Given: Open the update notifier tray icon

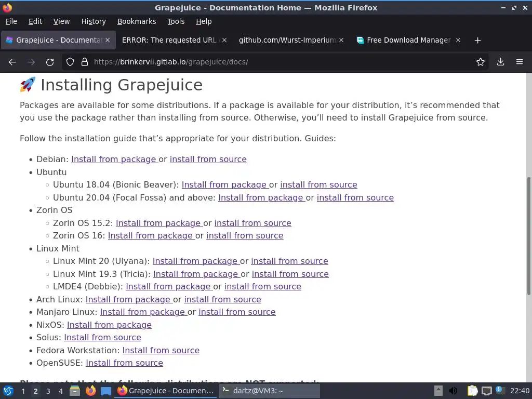Looking at the screenshot, I should coord(500,390).
